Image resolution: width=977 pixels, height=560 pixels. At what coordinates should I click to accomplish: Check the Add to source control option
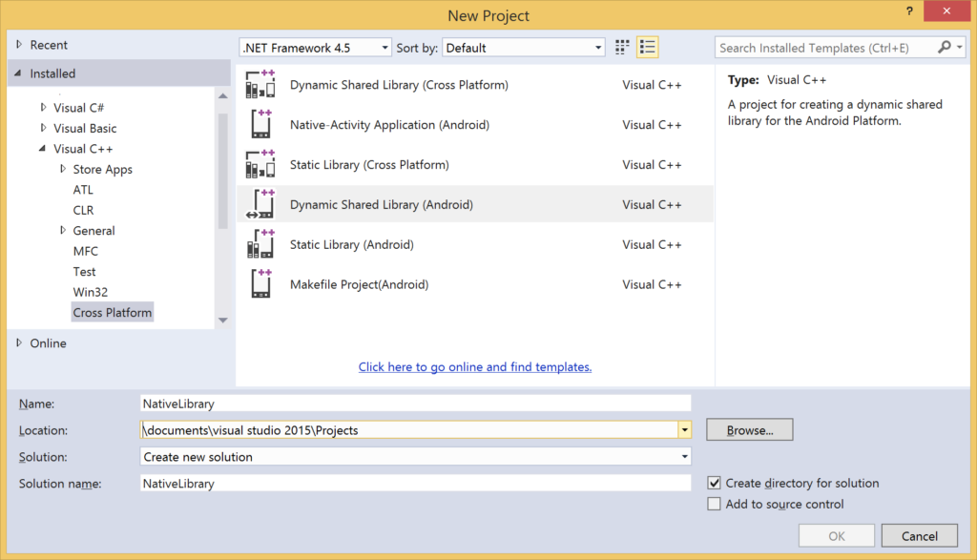715,504
